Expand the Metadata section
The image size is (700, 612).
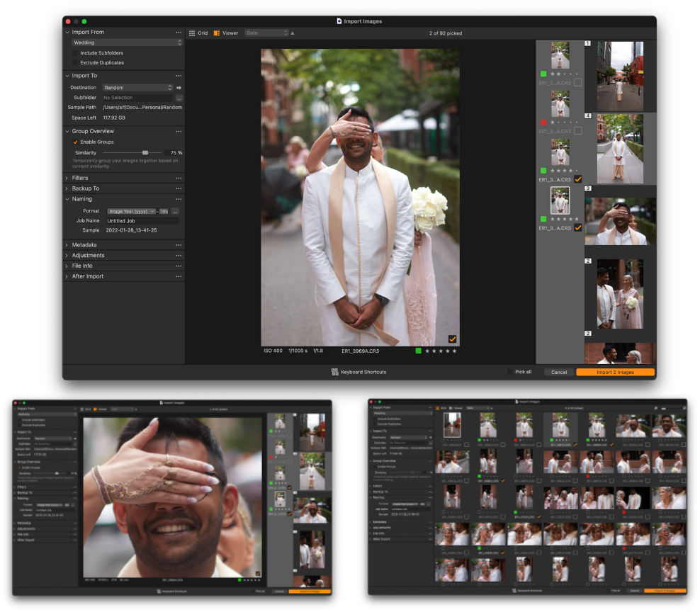(84, 245)
